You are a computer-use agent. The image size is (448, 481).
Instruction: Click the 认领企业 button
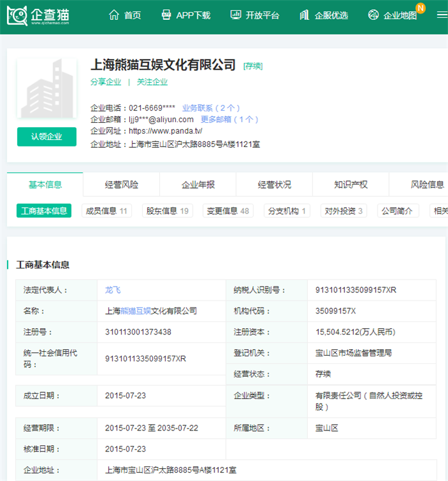coord(47,136)
